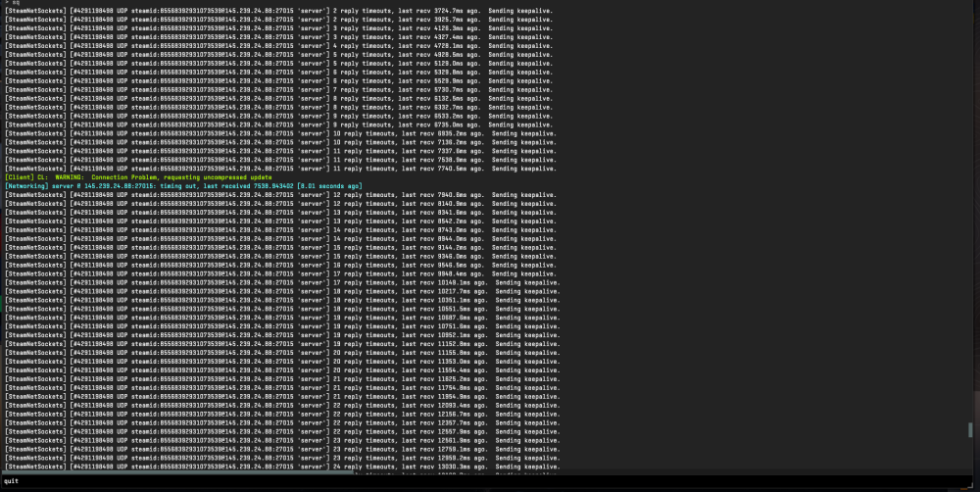
Task: Click the log line with "6132.5ms ago"
Action: point(278,99)
